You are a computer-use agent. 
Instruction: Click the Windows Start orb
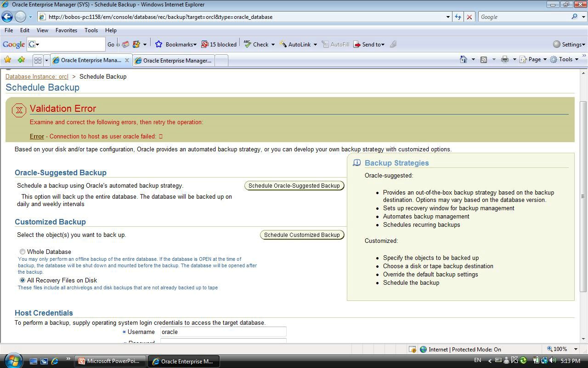[12, 360]
